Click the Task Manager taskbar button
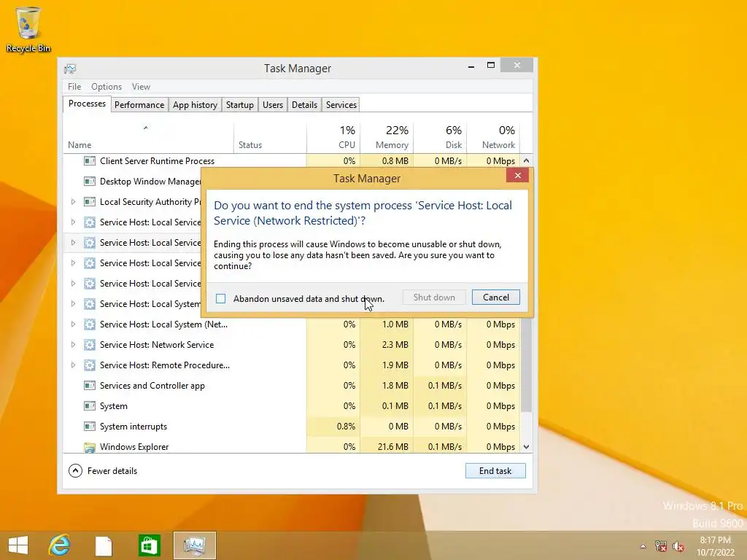The width and height of the screenshot is (747, 560). [194, 545]
